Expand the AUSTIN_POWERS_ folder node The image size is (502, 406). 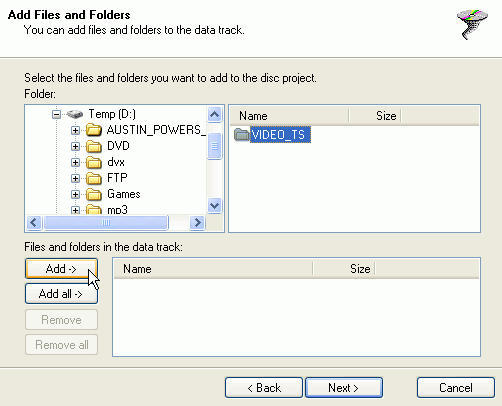(75, 130)
